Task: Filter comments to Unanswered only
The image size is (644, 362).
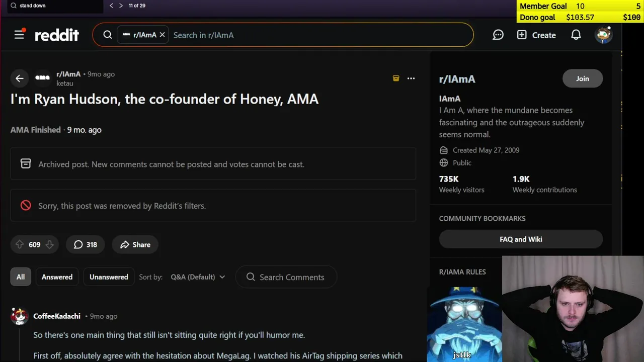Action: [x=109, y=277]
